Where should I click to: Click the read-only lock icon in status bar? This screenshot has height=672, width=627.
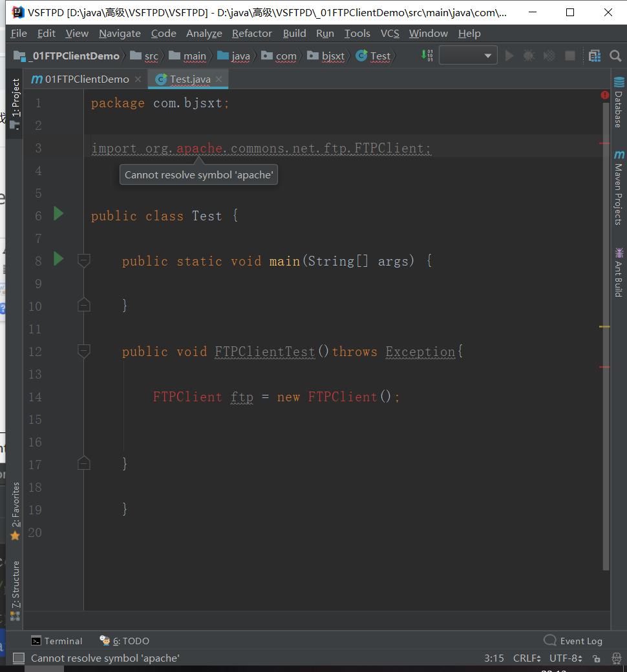[596, 658]
